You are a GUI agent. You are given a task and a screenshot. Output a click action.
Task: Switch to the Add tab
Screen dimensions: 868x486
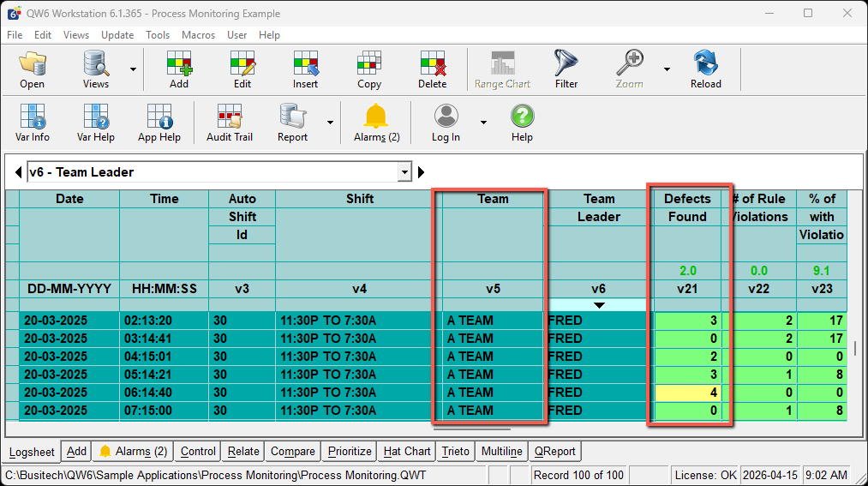click(x=76, y=452)
